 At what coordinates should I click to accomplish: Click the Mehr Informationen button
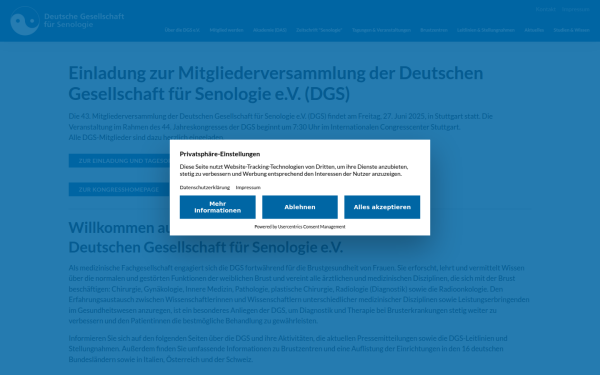click(218, 207)
